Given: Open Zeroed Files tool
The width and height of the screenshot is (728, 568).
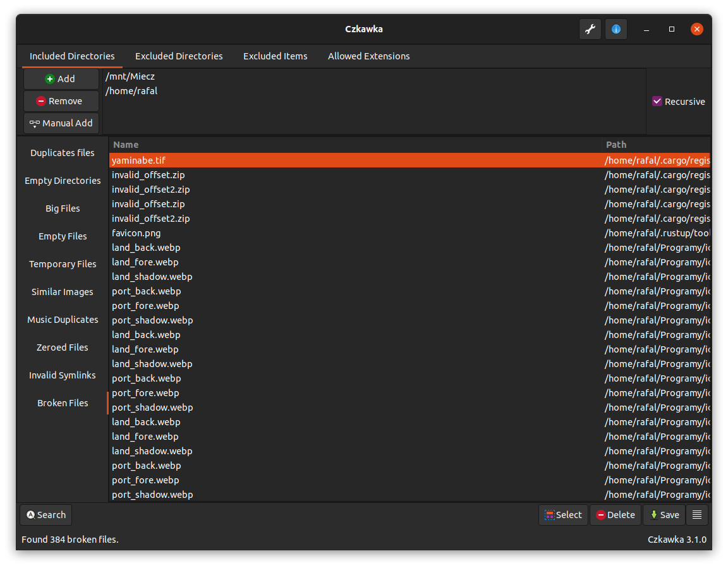Looking at the screenshot, I should pyautogui.click(x=62, y=347).
